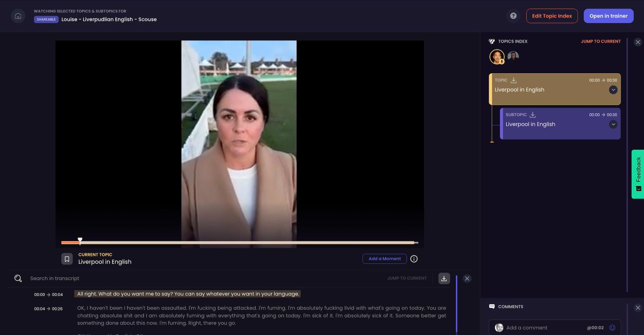
Task: Click the @00:02 comment timestamp
Action: coord(595,328)
